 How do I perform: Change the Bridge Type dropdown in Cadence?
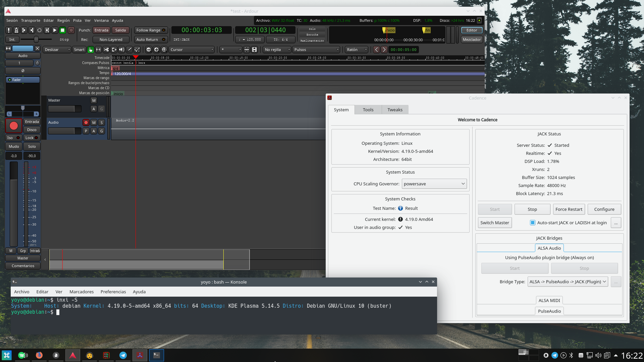tap(567, 282)
